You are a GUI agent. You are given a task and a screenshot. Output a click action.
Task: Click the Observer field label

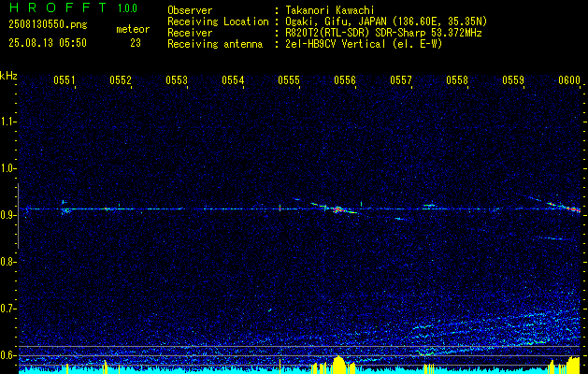tap(190, 10)
